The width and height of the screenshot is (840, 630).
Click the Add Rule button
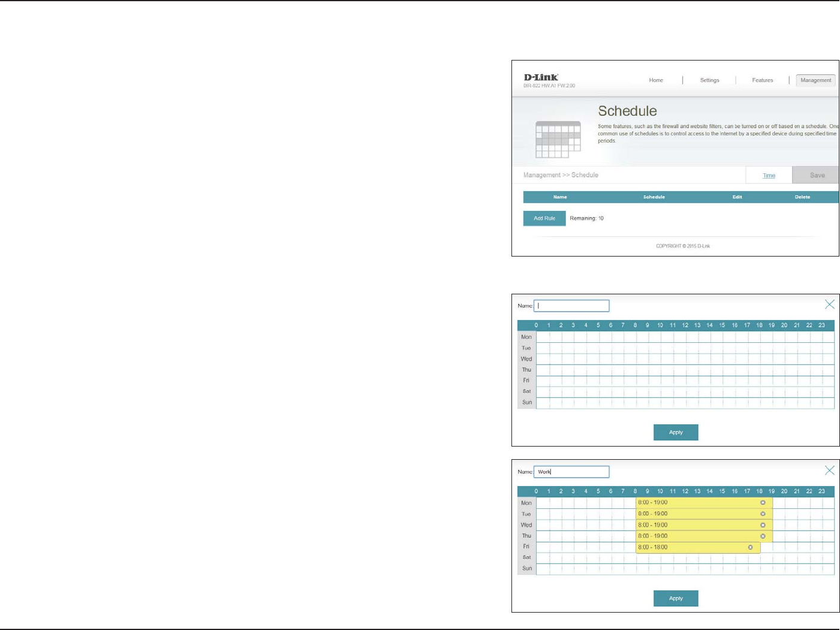tap(544, 218)
